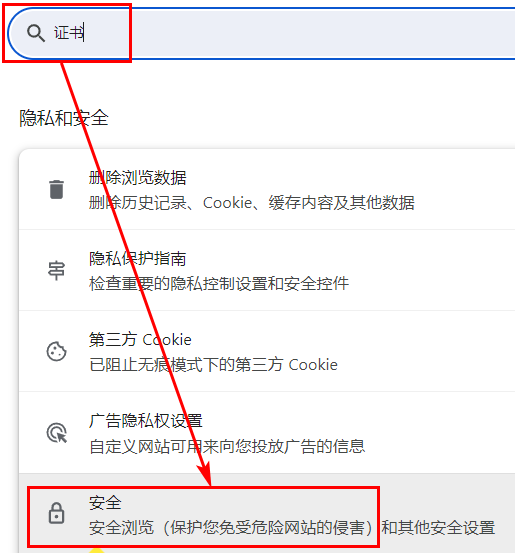Click the magnifier search icon
This screenshot has width=515, height=553.
36,34
